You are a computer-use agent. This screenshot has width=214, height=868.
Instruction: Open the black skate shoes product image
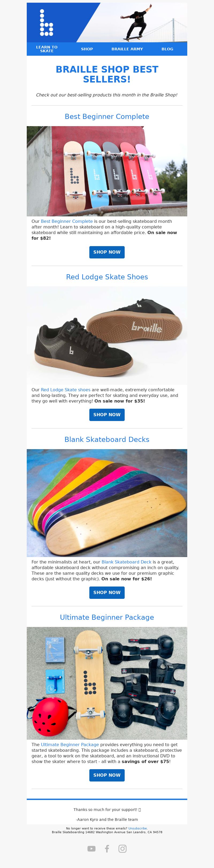click(107, 336)
